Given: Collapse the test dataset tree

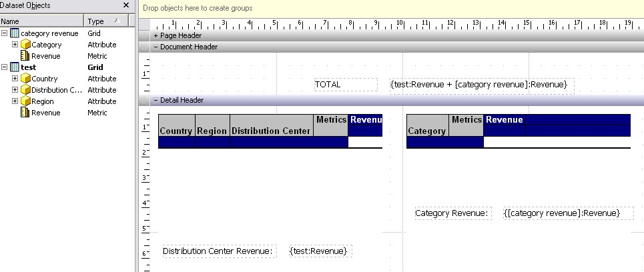Looking at the screenshot, I should (x=5, y=67).
